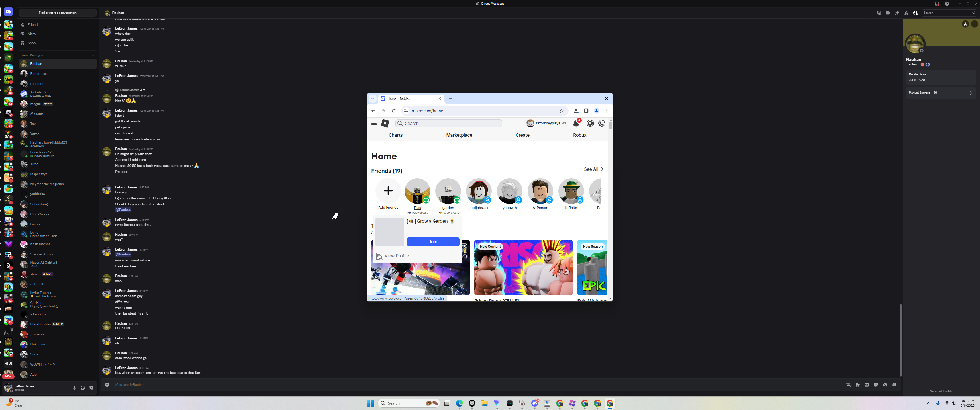Click the @Rauhan mention in the 8:11 PM message
This screenshot has height=410, width=980.
click(x=123, y=255)
